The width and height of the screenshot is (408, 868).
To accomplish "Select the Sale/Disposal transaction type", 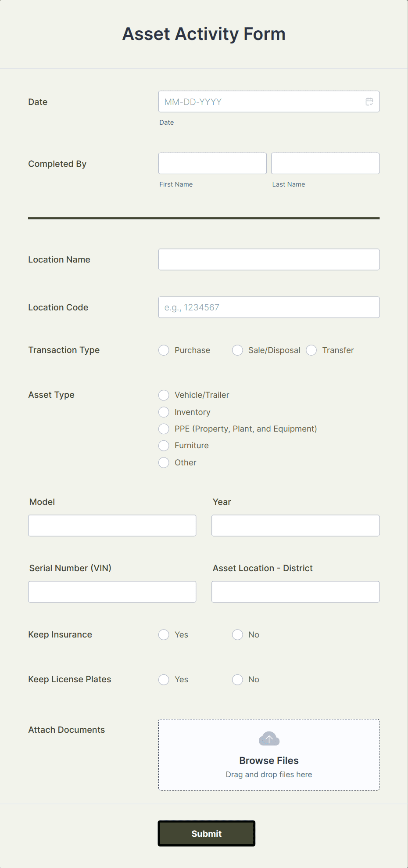I will tap(237, 350).
